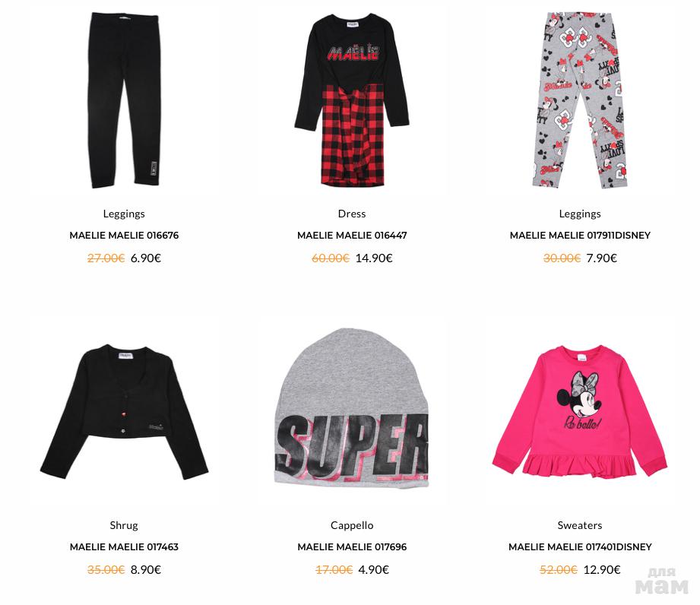Select the Dress category label
The width and height of the screenshot is (700, 605).
point(352,214)
